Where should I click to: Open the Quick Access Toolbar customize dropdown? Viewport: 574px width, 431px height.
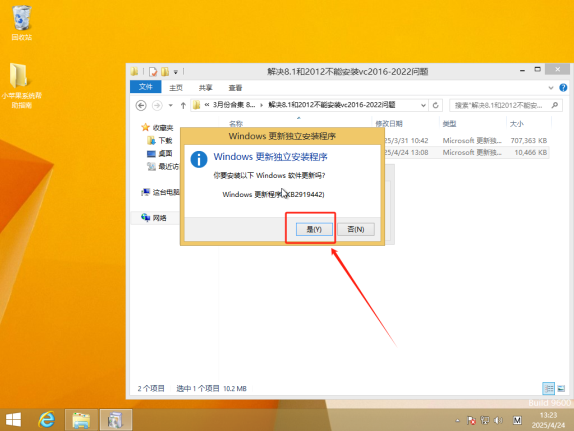pos(176,72)
